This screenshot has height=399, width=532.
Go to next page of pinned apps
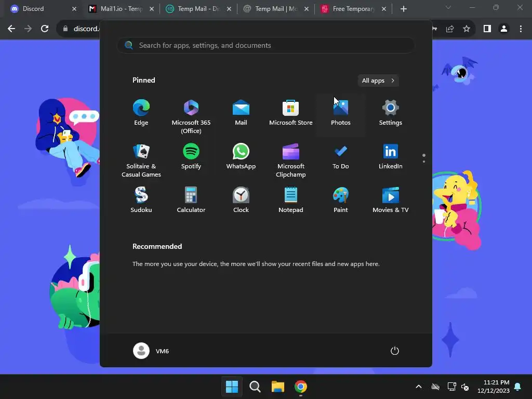(424, 162)
